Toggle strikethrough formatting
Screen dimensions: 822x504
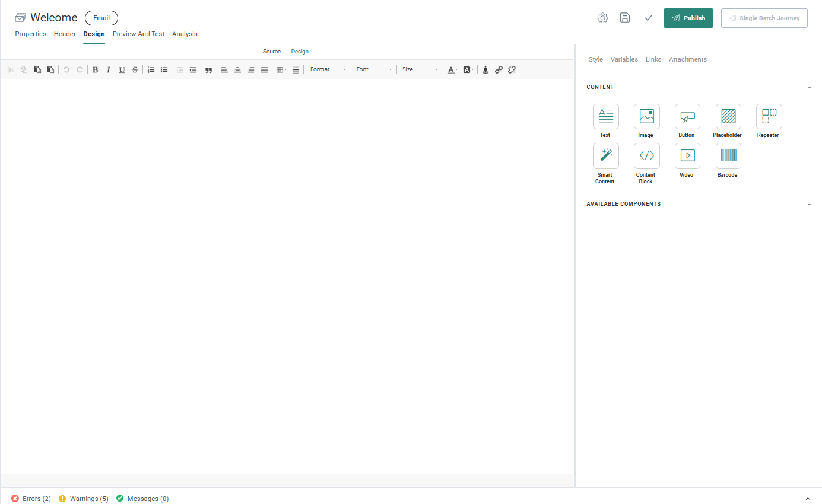click(135, 69)
